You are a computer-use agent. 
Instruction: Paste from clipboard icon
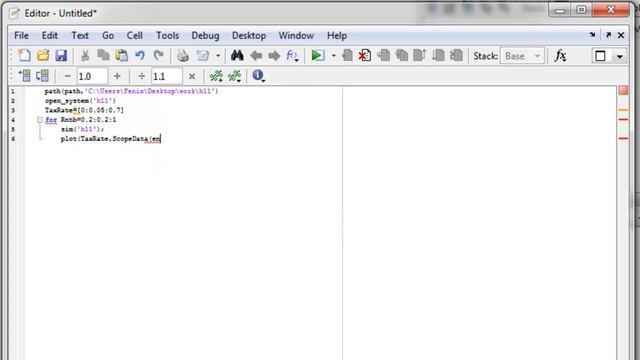coord(121,56)
